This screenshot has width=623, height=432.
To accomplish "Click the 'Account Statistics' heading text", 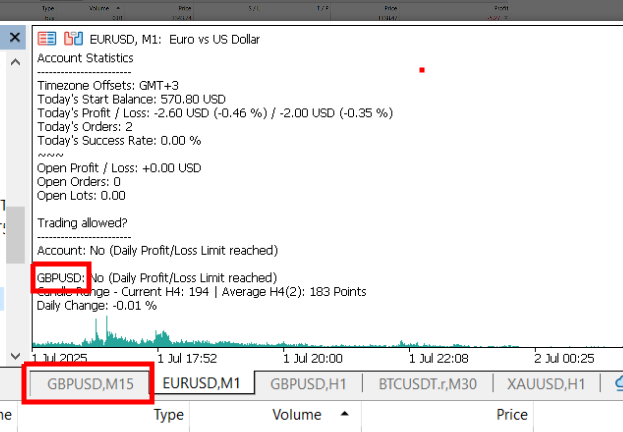I will [x=85, y=58].
